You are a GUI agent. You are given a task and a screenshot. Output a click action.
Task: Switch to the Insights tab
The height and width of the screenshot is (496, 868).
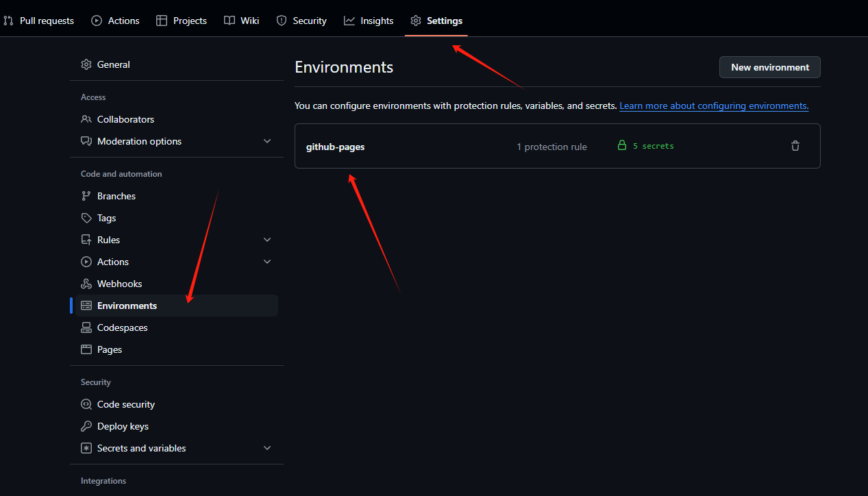click(369, 21)
